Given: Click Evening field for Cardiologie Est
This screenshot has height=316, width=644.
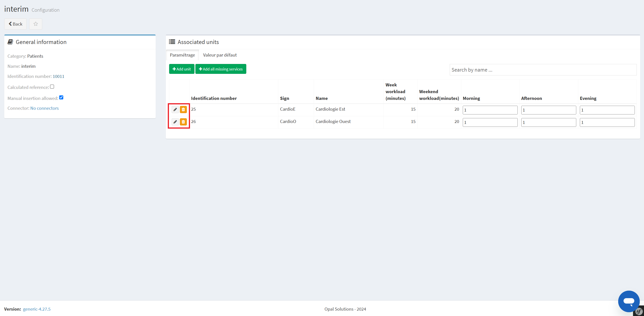Looking at the screenshot, I should click(x=607, y=110).
